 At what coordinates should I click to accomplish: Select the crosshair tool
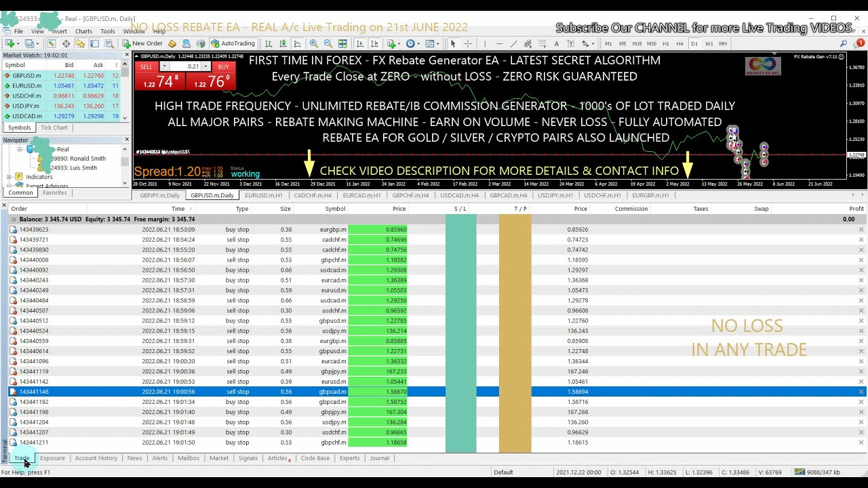pos(467,43)
